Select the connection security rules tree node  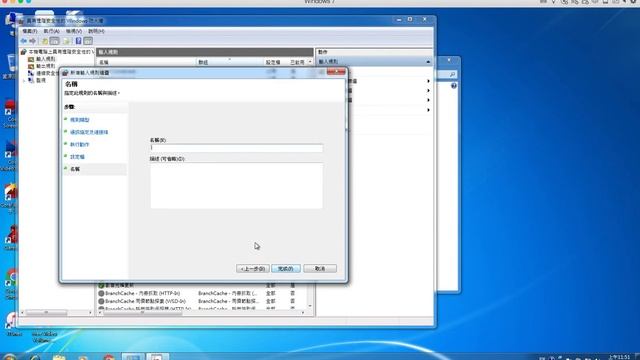point(43,73)
